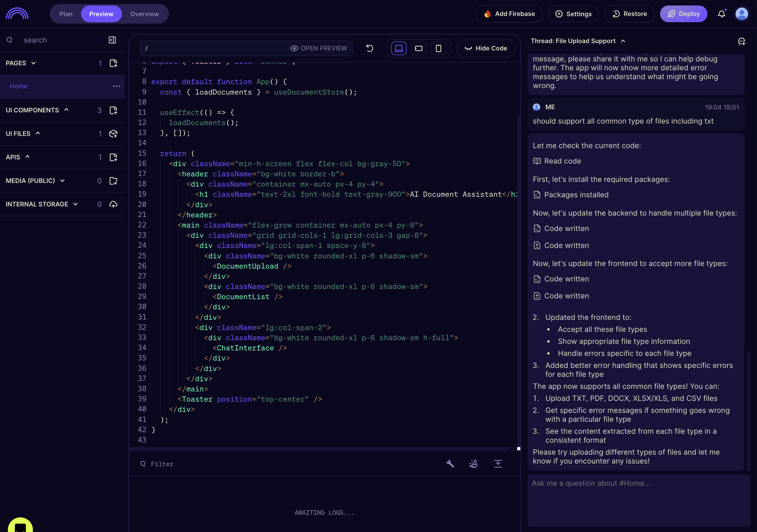The image size is (757, 532).
Task: Click the Packages installed entry
Action: tap(571, 195)
